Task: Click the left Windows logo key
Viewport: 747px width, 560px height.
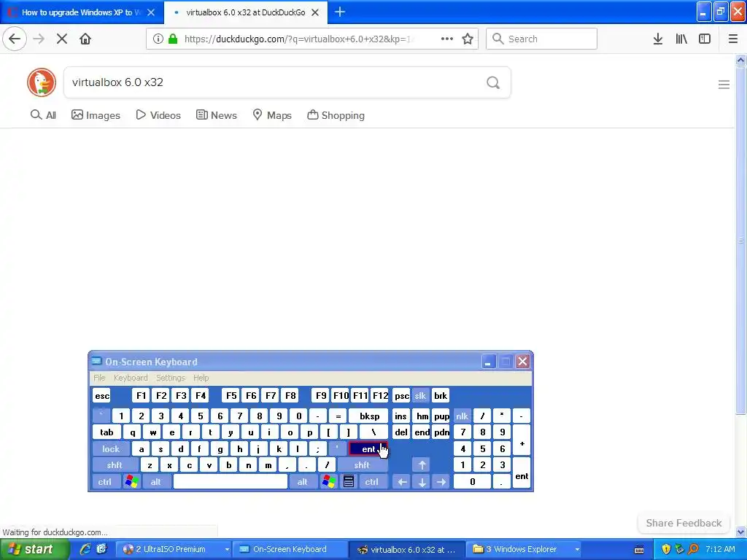Action: tap(132, 481)
